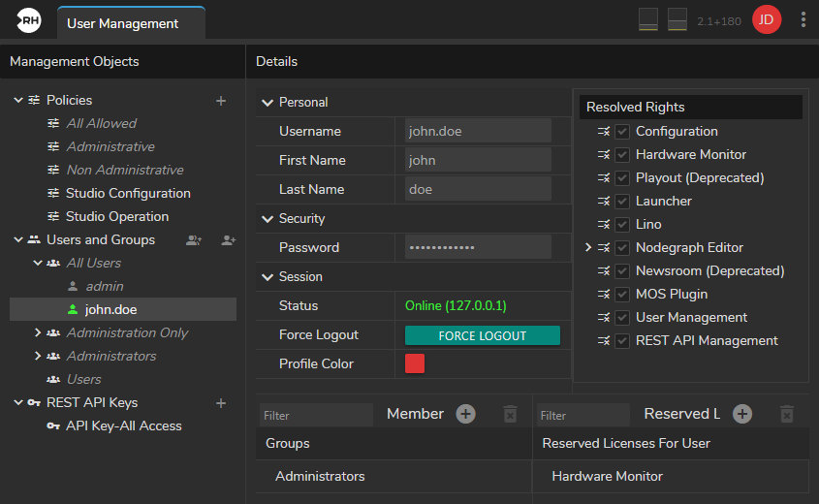Click the Username input field
The width and height of the screenshot is (819, 504).
tap(478, 131)
